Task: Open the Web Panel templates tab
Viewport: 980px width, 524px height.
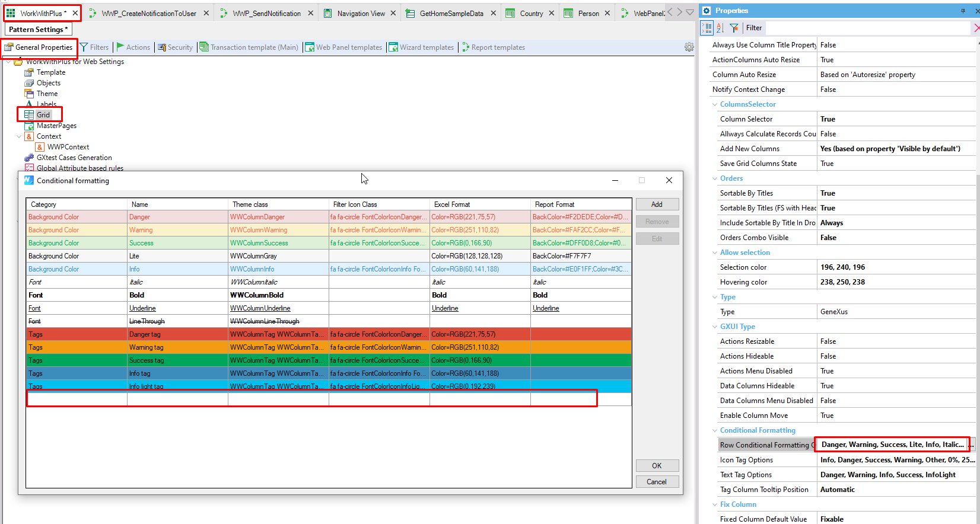Action: tap(343, 47)
